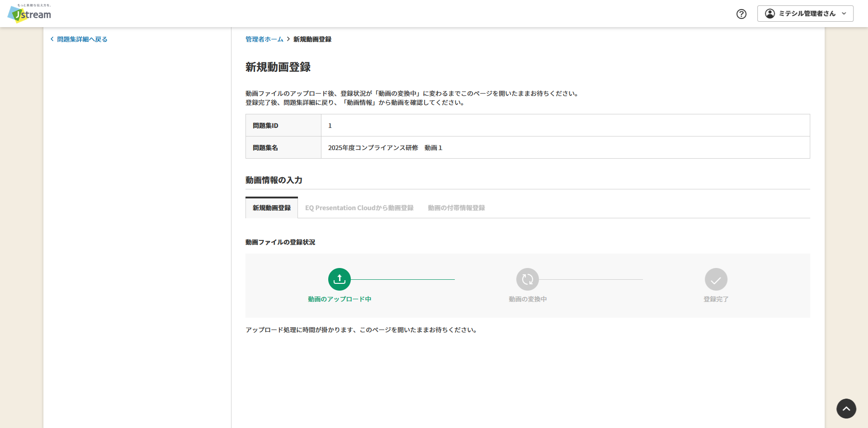
Task: Click the 動画の変換中 convert step icon
Action: point(528,279)
